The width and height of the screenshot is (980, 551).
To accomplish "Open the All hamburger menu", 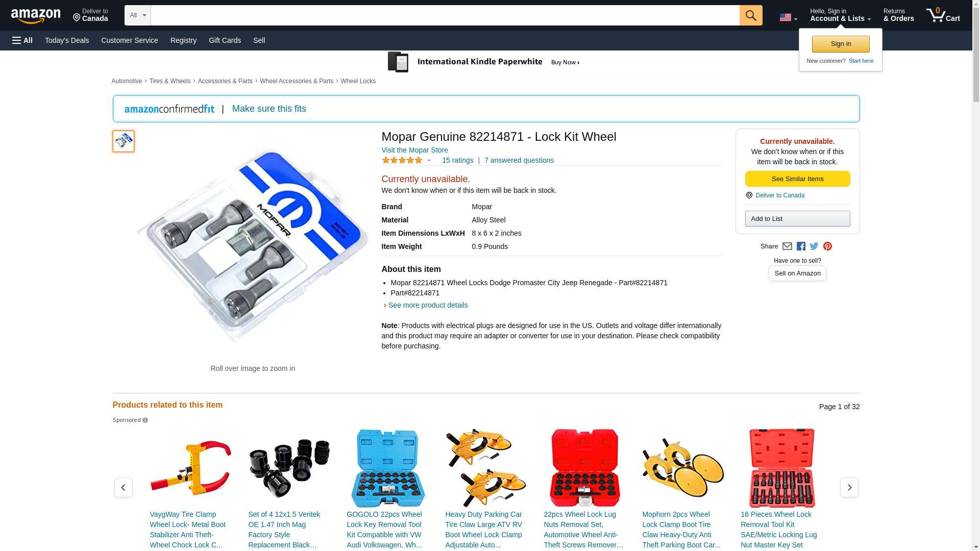I will 22,40.
